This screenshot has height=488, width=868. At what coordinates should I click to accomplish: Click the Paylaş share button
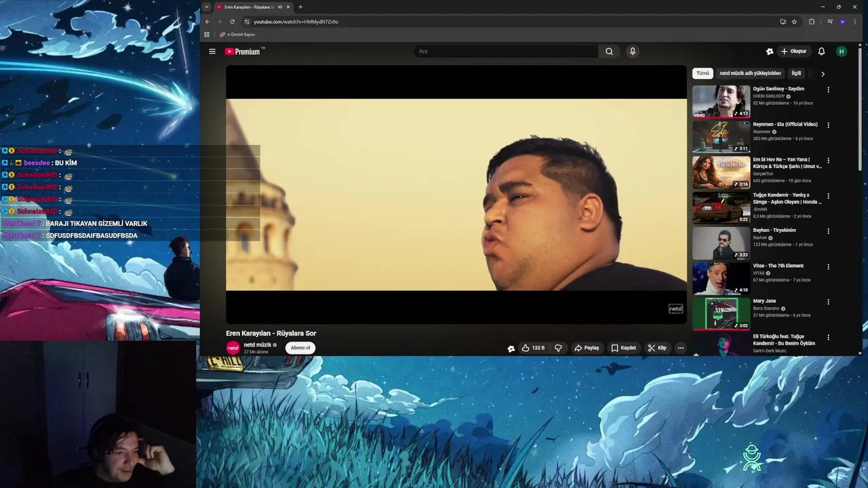pos(587,348)
